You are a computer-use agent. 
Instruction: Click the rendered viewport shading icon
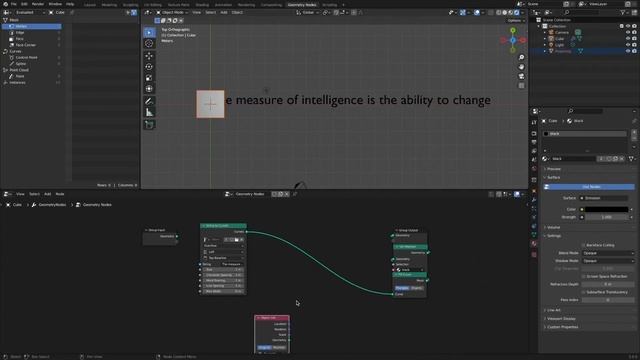point(517,13)
